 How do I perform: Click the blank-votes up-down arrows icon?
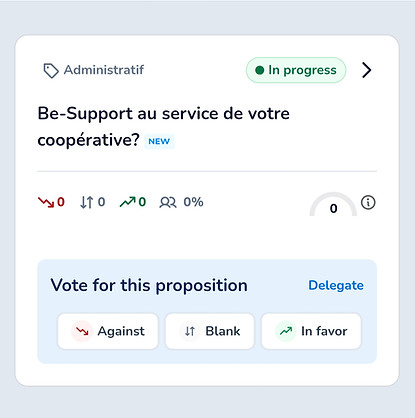[87, 202]
